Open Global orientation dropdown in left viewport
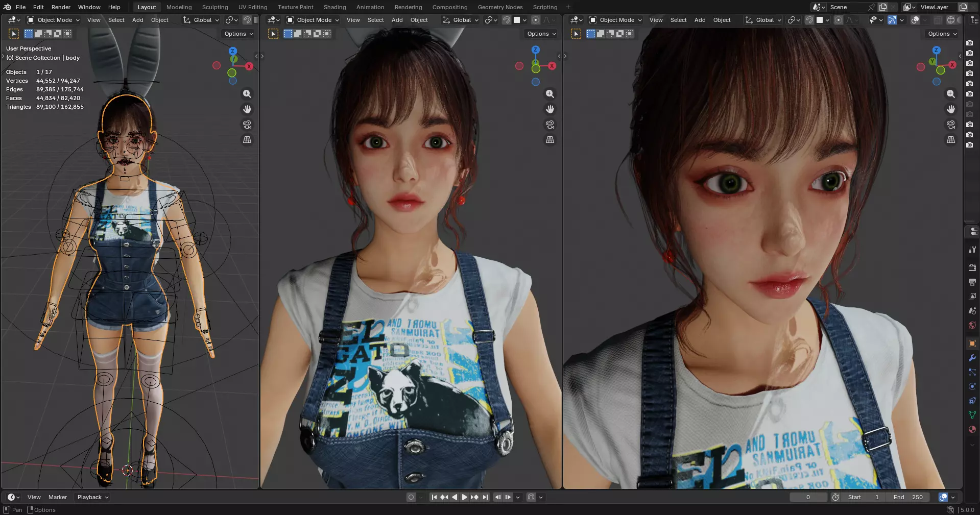This screenshot has height=515, width=980. [x=201, y=20]
